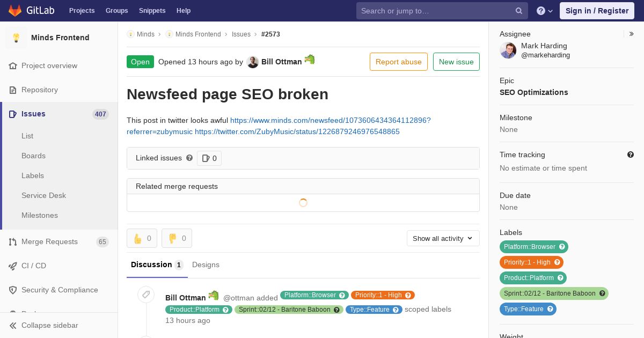
Task: Open the List item under Issues
Action: click(x=27, y=136)
